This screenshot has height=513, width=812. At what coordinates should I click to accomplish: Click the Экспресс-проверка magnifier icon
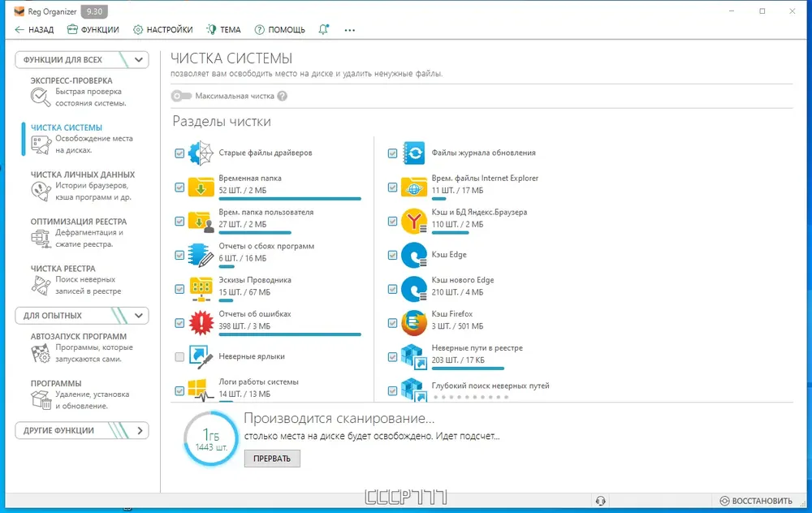(x=40, y=97)
